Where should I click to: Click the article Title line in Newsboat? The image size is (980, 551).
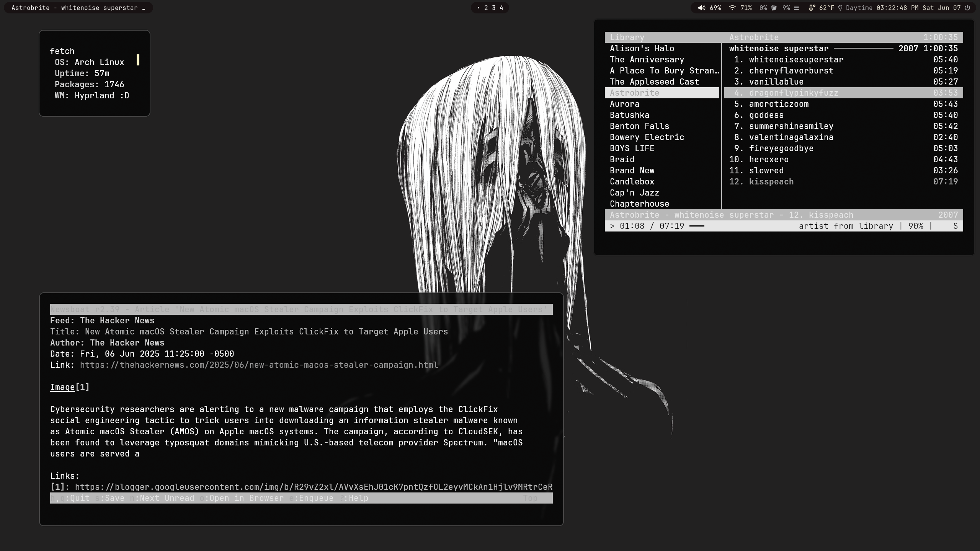(x=249, y=332)
